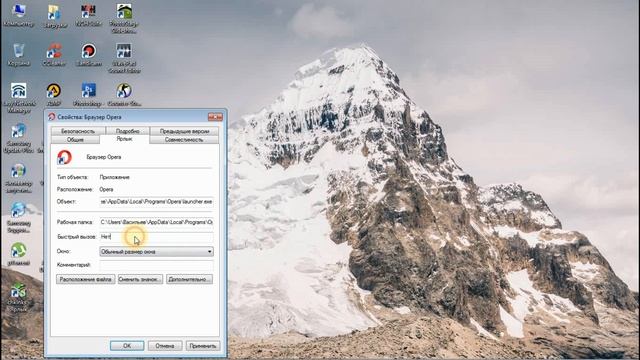640x360 pixels.
Task: Switch to the Совместимость tab
Action: (x=184, y=140)
